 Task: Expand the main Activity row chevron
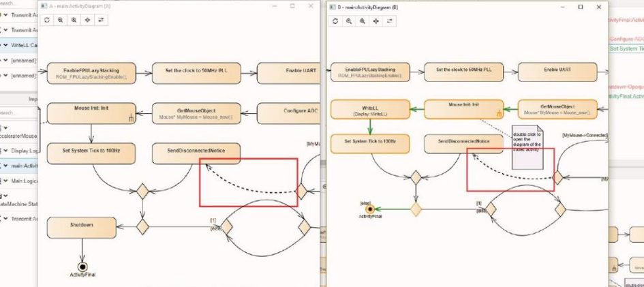5,166
